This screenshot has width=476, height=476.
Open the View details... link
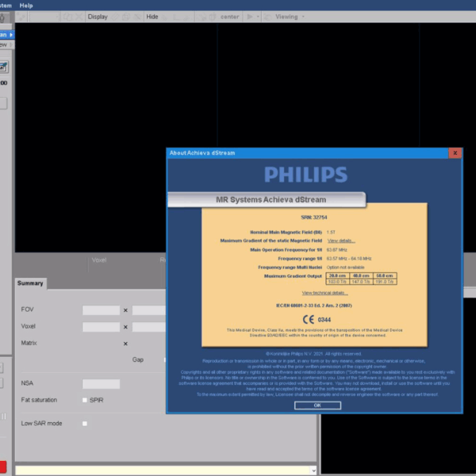[x=341, y=240]
